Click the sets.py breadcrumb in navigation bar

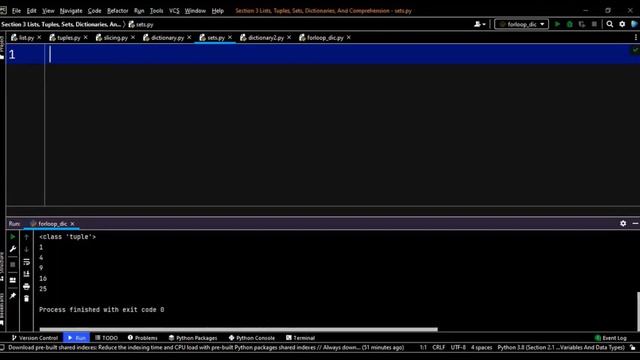coord(141,24)
